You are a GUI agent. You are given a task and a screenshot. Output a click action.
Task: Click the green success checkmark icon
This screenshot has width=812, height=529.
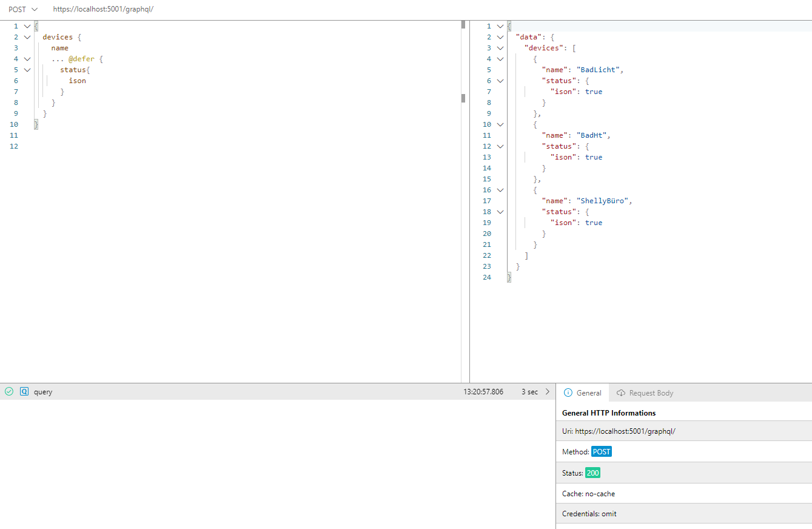[8, 391]
